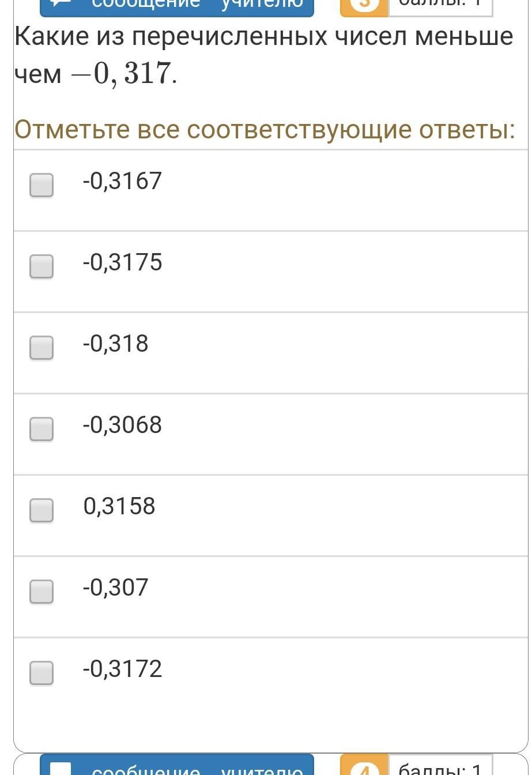The width and height of the screenshot is (532, 775).
Task: Click the -0,3167 answer text
Action: [122, 181]
